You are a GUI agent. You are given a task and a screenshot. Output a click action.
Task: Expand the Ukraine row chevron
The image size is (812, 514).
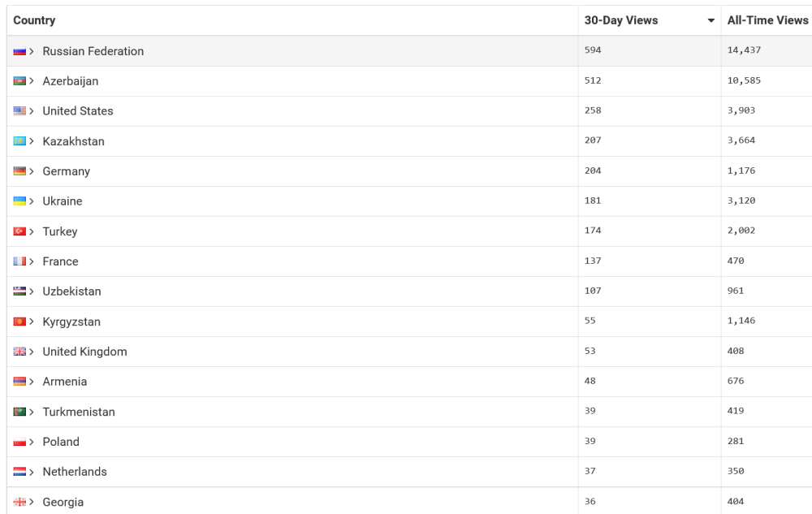[x=32, y=201]
